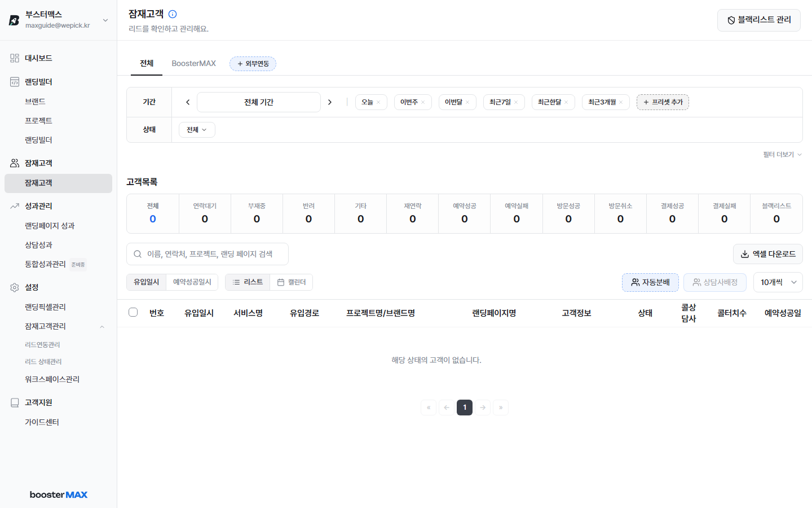Go to next page with → button
The image size is (812, 508).
(483, 408)
